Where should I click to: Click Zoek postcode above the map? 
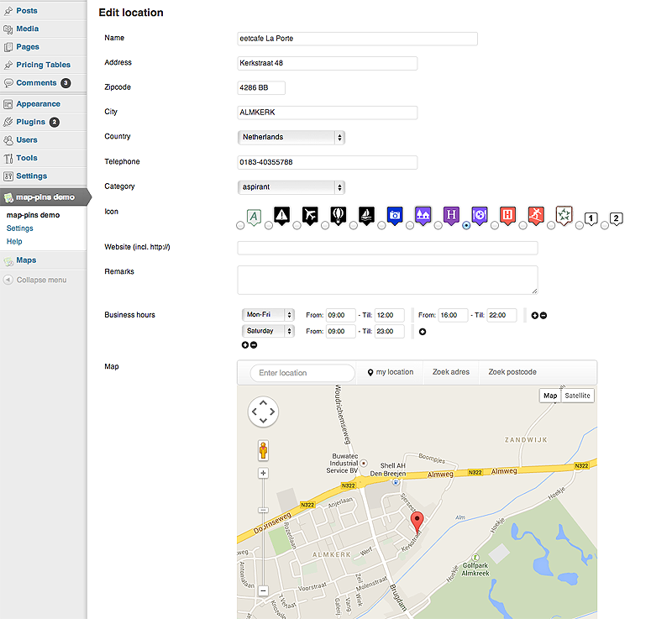512,372
